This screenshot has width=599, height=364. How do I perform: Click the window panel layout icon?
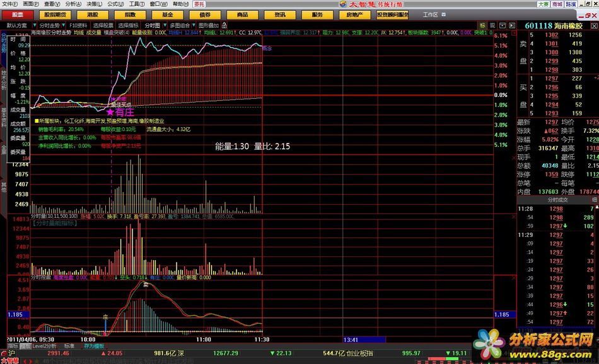(503, 26)
